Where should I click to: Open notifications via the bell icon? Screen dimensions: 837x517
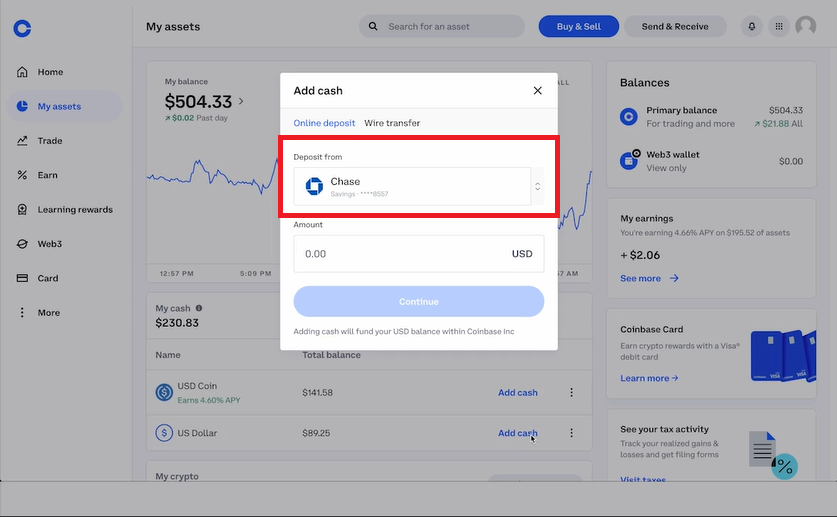752,26
